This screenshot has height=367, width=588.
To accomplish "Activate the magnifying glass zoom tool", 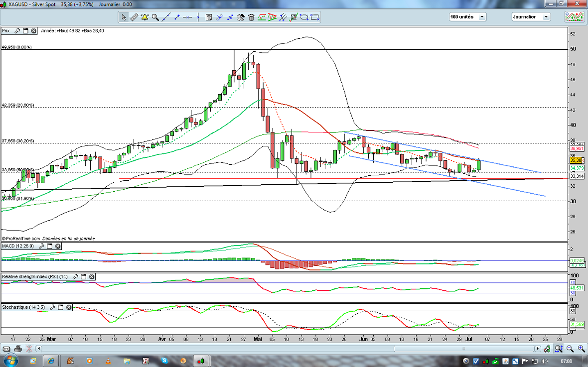I will point(155,17).
